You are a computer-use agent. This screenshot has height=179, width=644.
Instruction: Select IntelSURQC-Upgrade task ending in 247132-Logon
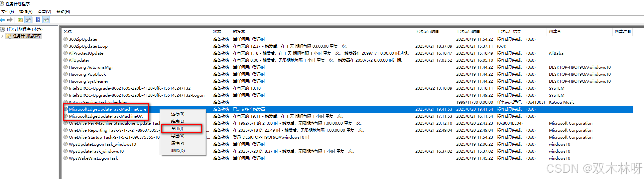point(137,95)
